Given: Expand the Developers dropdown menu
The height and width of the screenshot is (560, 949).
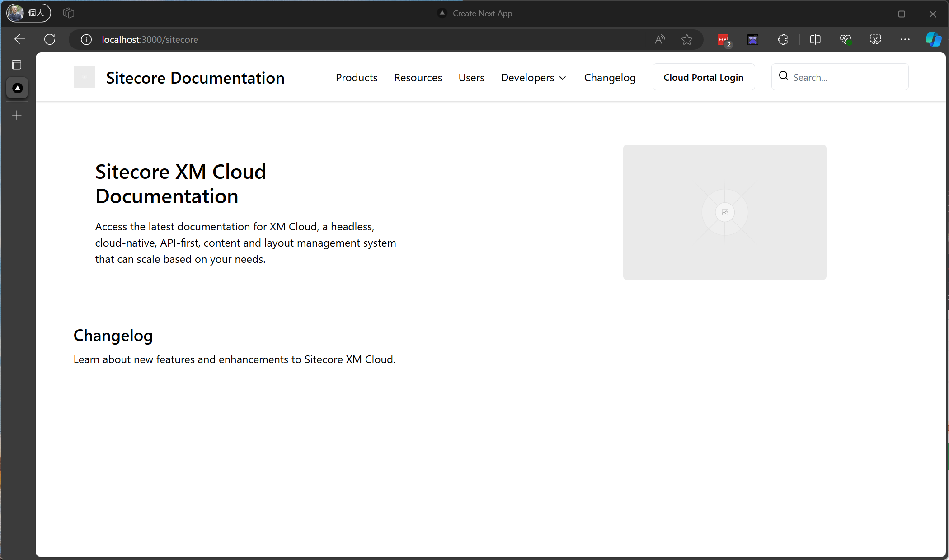Looking at the screenshot, I should click(534, 78).
